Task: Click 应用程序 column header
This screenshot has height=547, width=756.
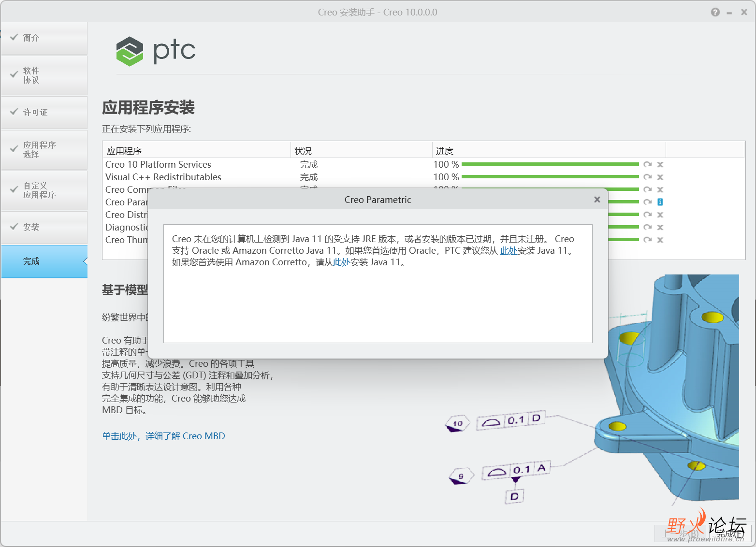Action: pos(196,151)
